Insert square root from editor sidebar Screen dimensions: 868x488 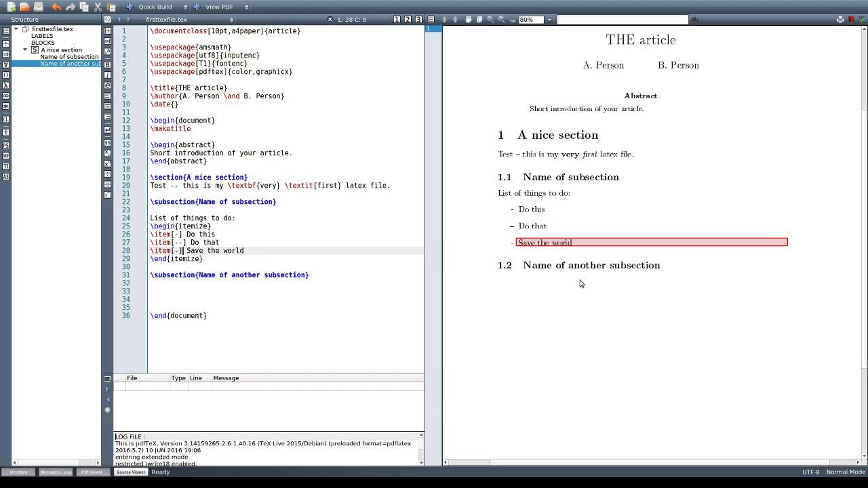107,195
